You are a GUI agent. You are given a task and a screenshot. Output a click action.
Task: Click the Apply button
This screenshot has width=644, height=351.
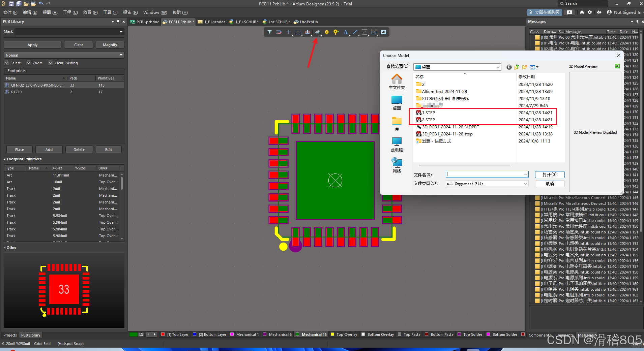pos(32,45)
